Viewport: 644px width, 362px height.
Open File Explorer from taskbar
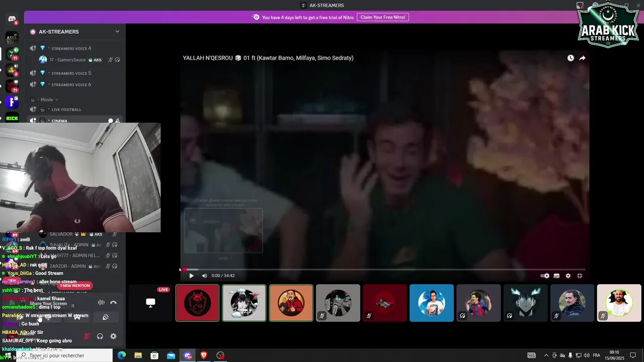138,355
